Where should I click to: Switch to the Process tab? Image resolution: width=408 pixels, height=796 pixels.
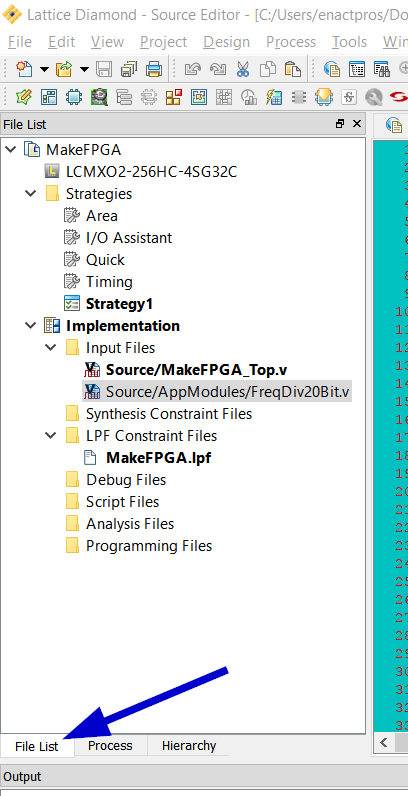coord(110,745)
